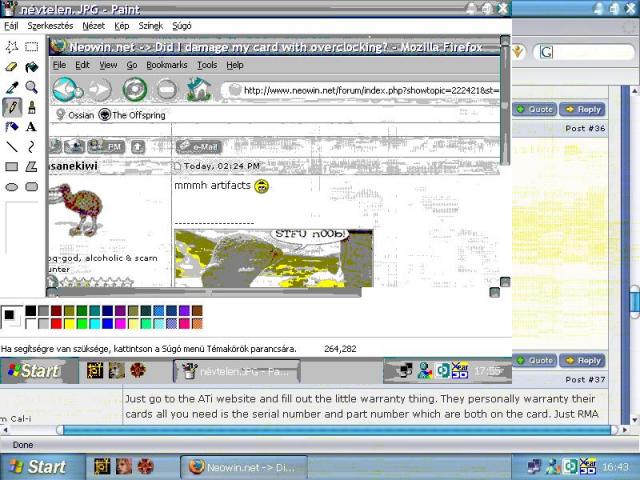Open the Kép menu

pos(122,26)
